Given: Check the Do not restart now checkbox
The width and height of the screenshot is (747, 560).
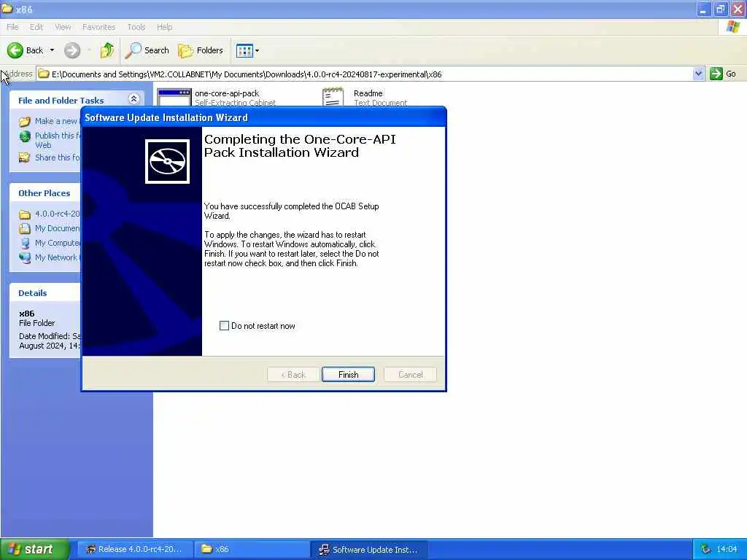Looking at the screenshot, I should [224, 326].
